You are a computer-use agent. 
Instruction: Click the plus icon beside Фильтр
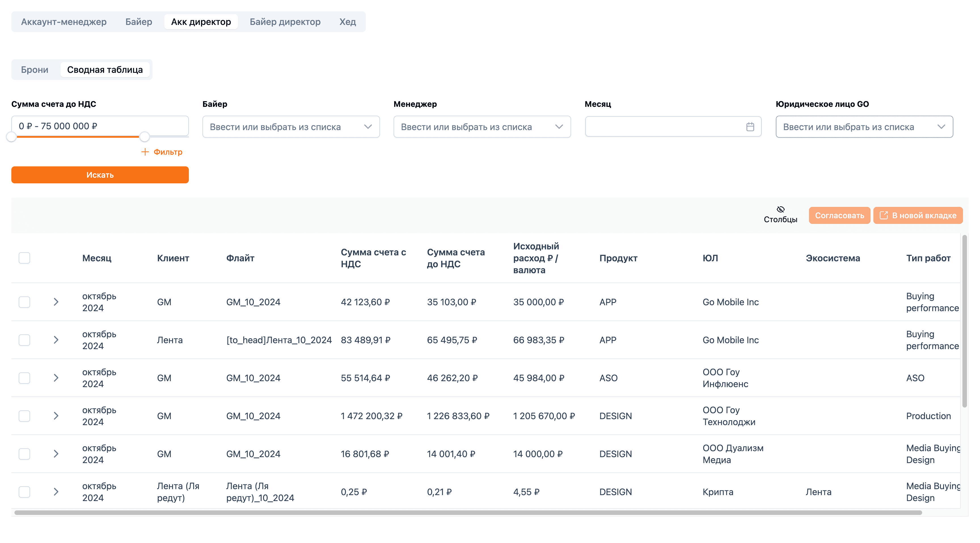[x=145, y=152]
